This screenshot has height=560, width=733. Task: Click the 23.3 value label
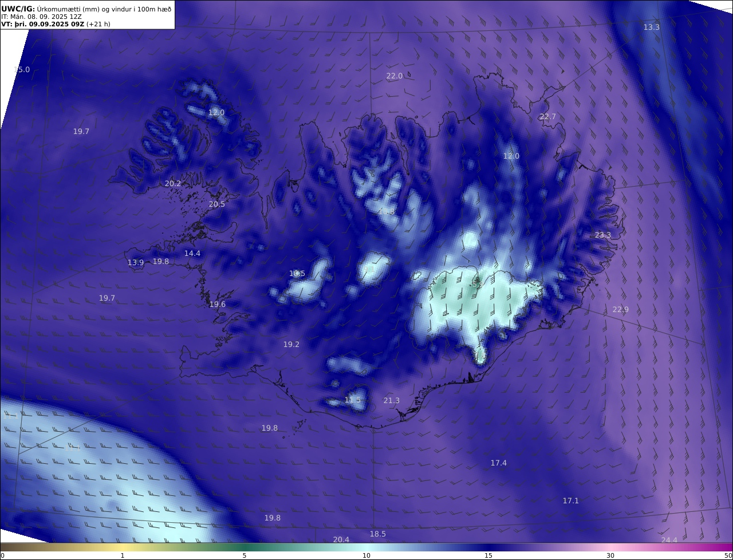[603, 235]
